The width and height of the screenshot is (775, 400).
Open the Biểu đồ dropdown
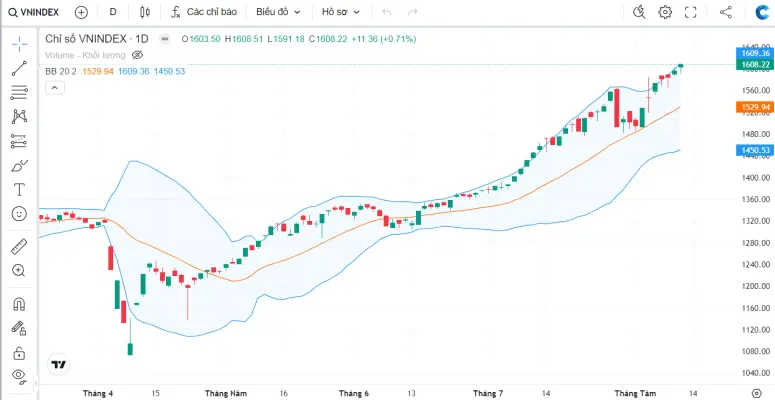pyautogui.click(x=276, y=12)
